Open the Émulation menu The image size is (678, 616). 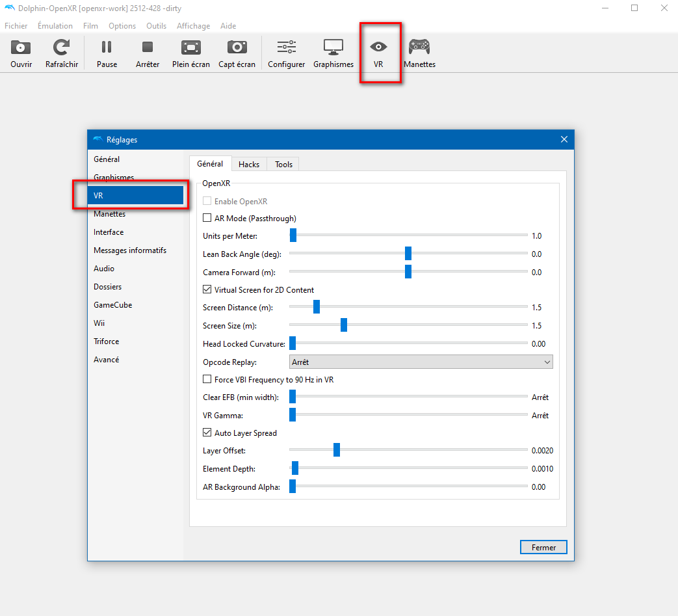click(x=55, y=26)
